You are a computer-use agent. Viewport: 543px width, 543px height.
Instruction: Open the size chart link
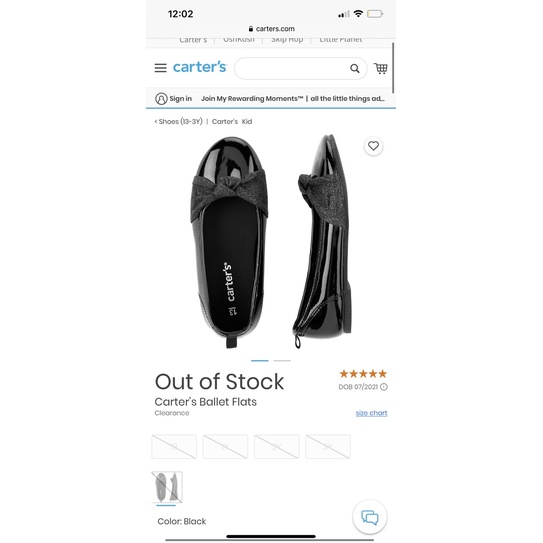pos(371,413)
